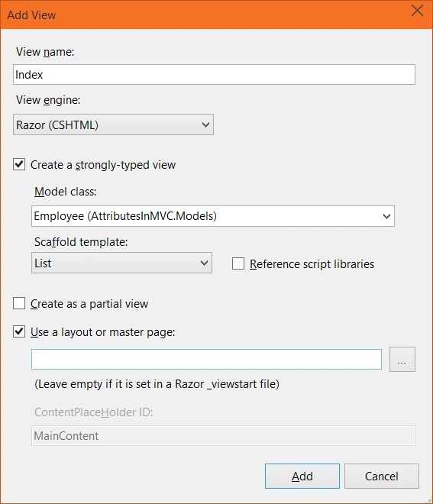433x504 pixels.
Task: Click the Use a layout or master page label
Action: click(102, 332)
